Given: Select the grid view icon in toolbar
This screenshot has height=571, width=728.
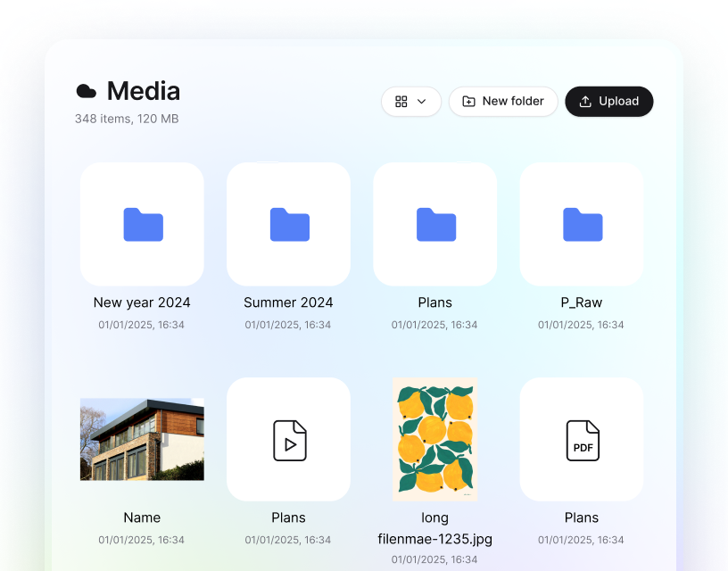Looking at the screenshot, I should pyautogui.click(x=400, y=101).
